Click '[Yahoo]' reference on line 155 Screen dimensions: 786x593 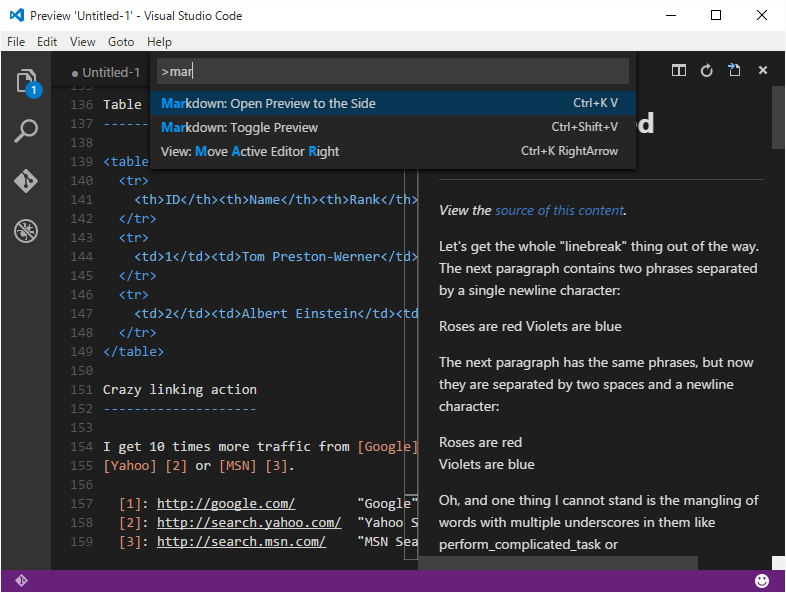point(130,466)
